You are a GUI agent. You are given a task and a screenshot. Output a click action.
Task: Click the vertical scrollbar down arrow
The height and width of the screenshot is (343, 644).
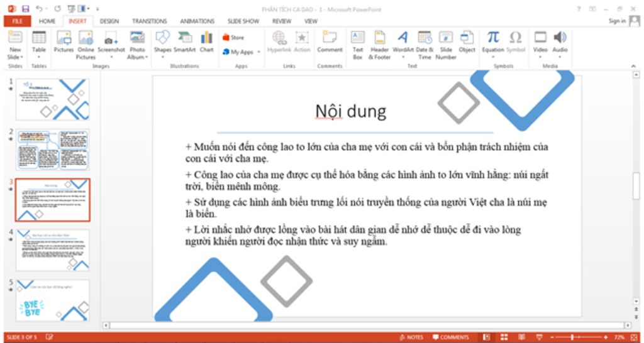coord(636,301)
